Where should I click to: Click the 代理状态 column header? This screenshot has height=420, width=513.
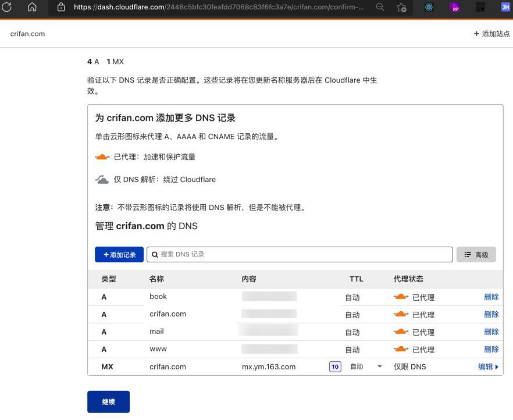[408, 279]
